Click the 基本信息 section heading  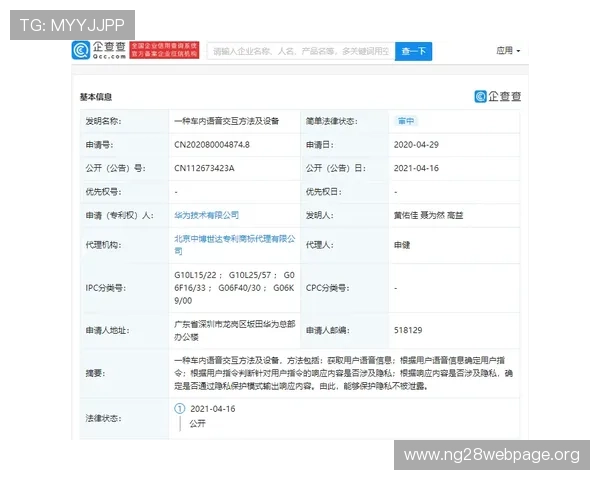click(96, 97)
